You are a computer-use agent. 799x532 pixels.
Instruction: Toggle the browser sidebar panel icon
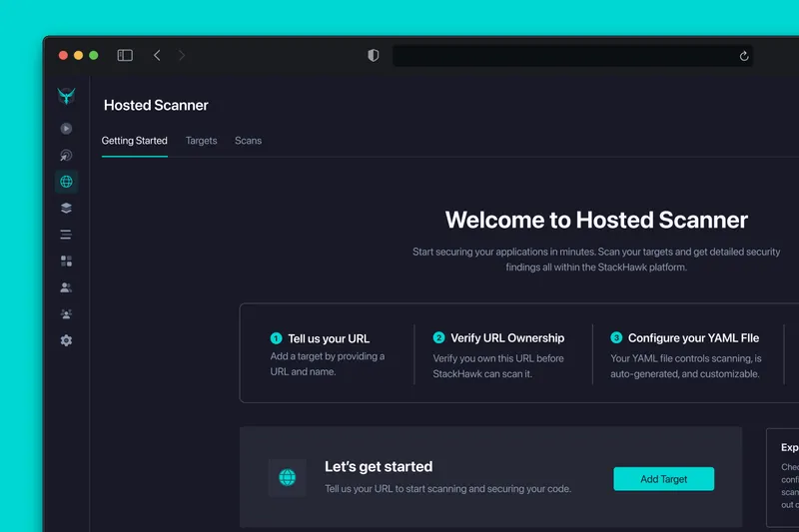[x=125, y=55]
